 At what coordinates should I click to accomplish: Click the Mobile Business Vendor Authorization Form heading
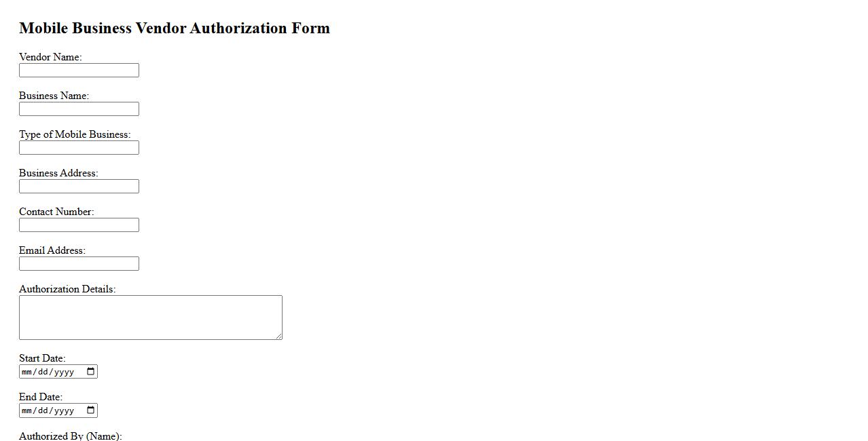tap(175, 28)
